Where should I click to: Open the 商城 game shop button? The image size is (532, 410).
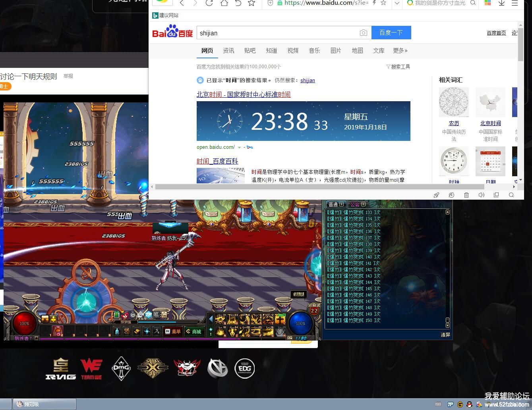tap(194, 331)
